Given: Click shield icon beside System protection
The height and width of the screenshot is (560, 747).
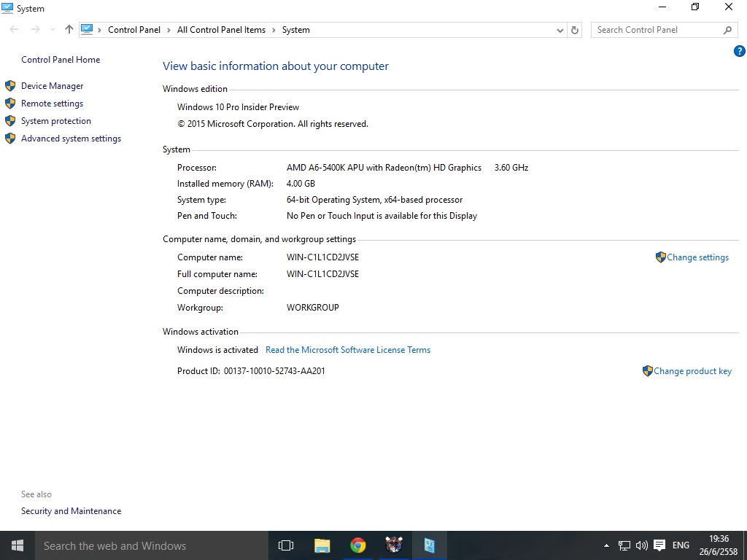Looking at the screenshot, I should 10,121.
